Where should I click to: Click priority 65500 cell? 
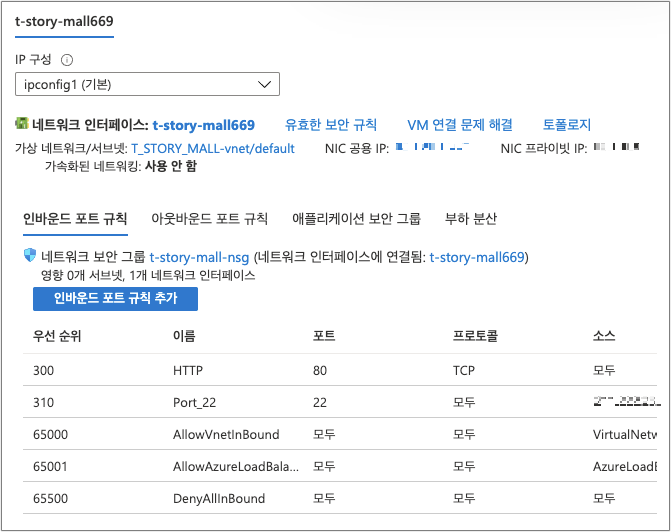click(x=50, y=499)
